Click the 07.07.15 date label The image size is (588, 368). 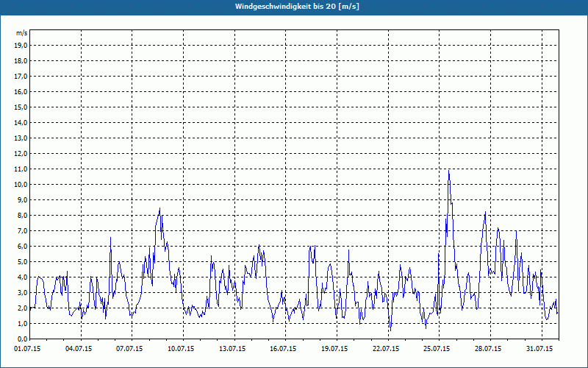click(129, 349)
